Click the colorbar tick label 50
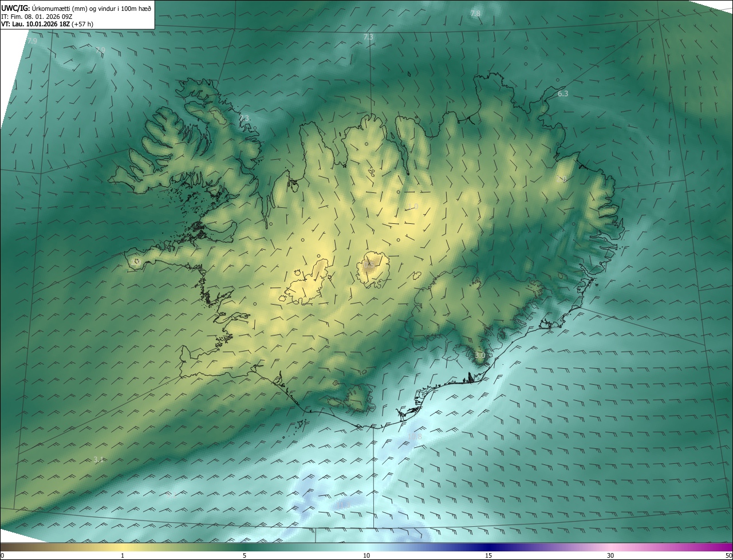 click(728, 555)
